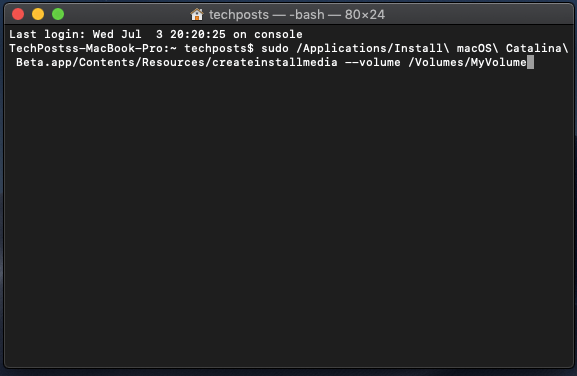Click the /Volumes/MyVolume path text
577x376 pixels.
pos(467,62)
